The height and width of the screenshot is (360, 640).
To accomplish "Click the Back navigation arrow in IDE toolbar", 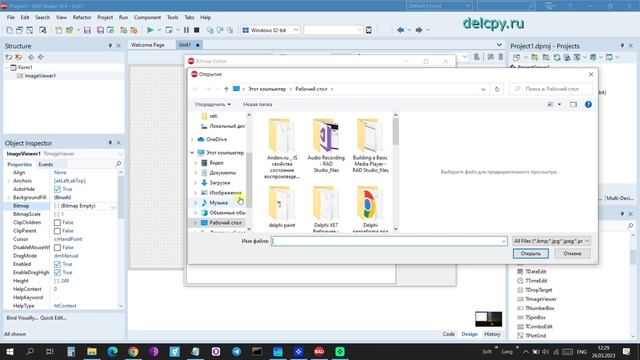I will tap(400, 30).
